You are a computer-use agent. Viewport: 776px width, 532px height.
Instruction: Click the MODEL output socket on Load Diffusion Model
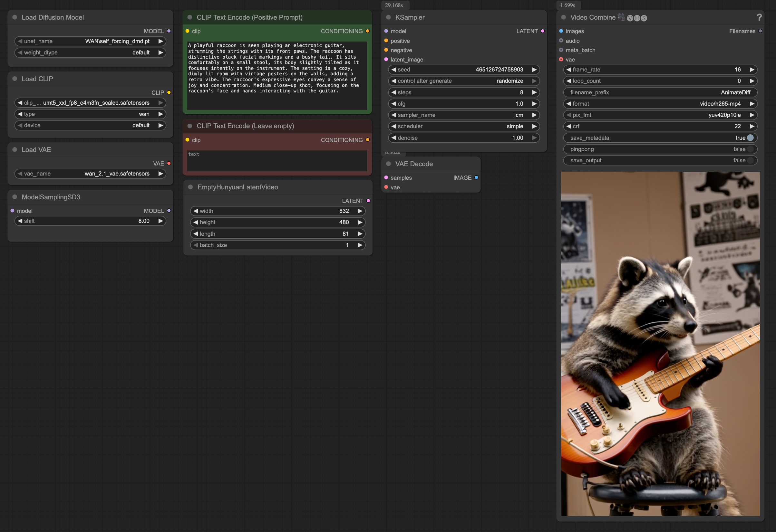[x=169, y=31]
